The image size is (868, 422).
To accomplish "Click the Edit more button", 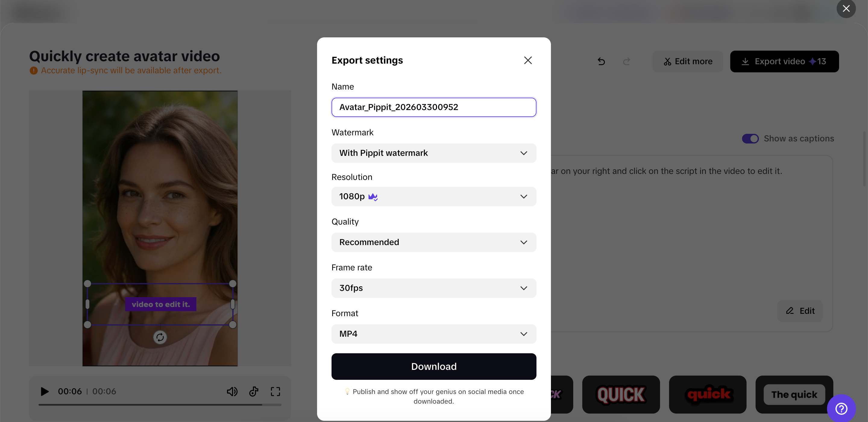I will (688, 61).
